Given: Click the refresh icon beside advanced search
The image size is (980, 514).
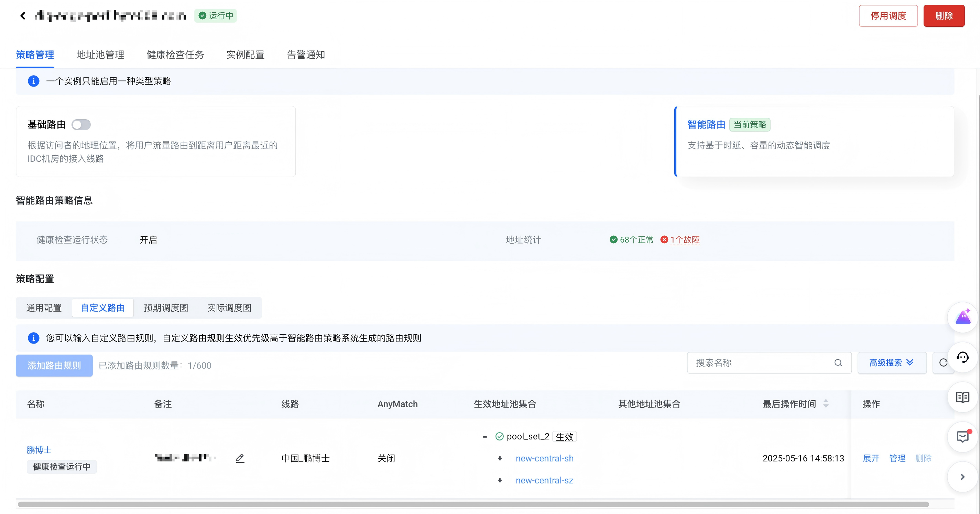Looking at the screenshot, I should (943, 363).
